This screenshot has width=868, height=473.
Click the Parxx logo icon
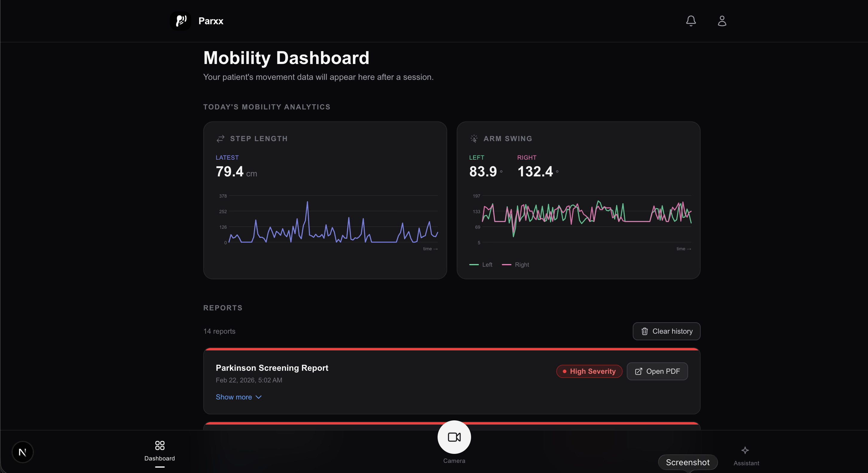[181, 21]
